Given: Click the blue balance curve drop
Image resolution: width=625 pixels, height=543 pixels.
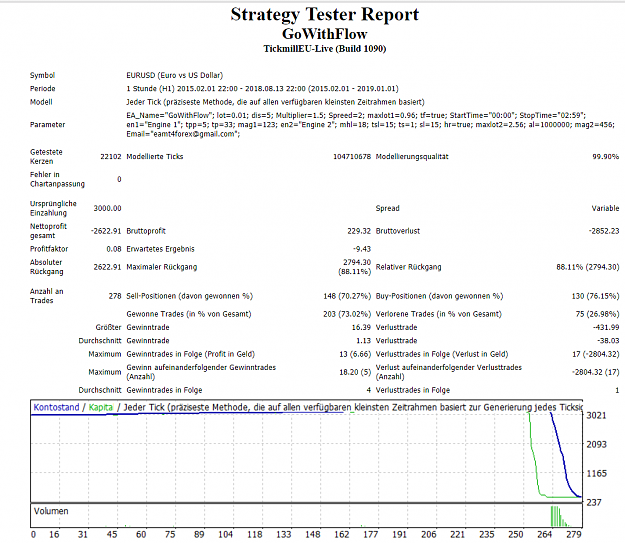Looking at the screenshot, I should (x=563, y=454).
